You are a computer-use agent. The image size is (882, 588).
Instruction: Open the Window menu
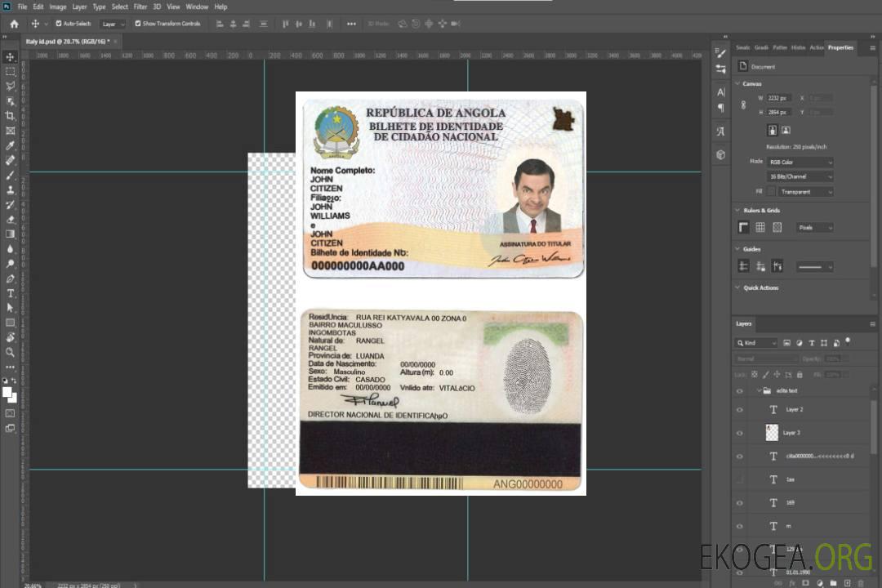coord(197,7)
